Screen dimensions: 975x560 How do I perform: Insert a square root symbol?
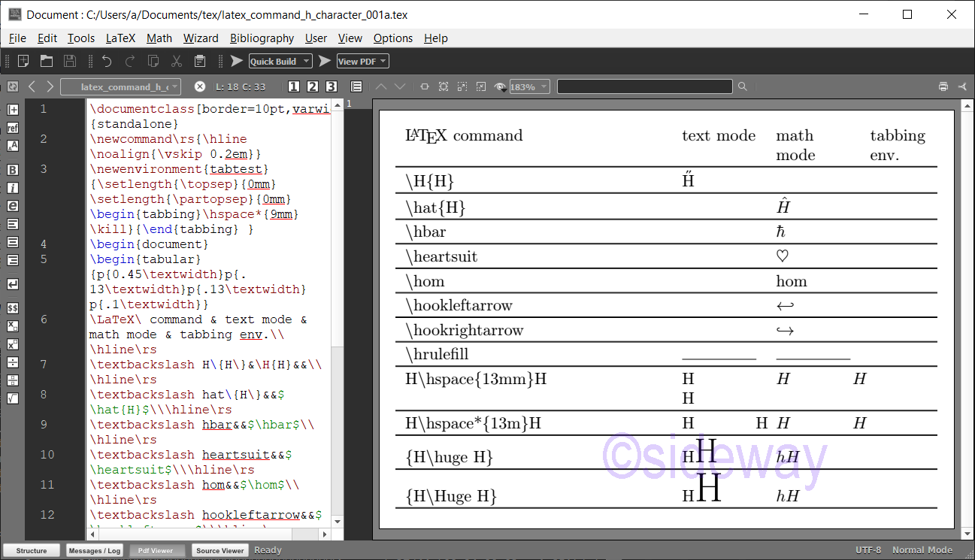click(12, 398)
